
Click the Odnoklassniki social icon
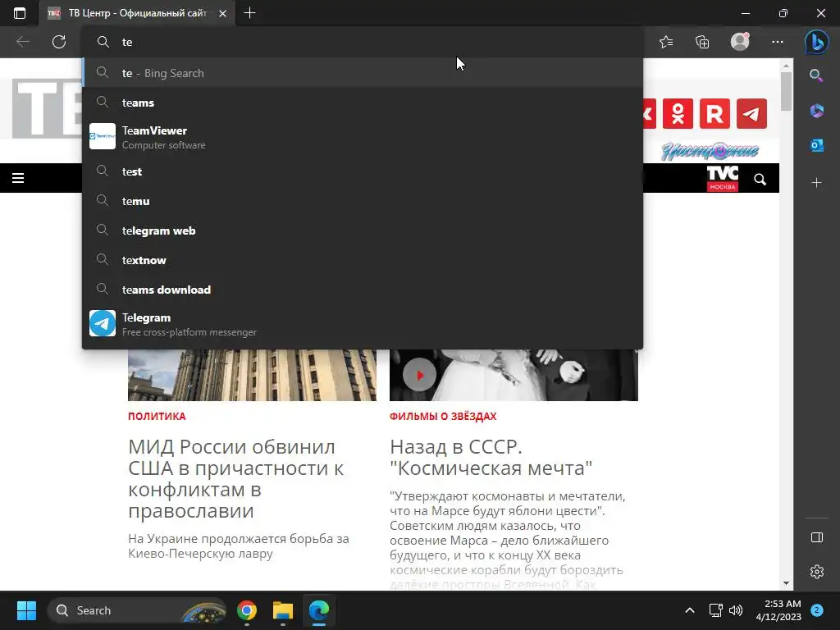(x=678, y=113)
